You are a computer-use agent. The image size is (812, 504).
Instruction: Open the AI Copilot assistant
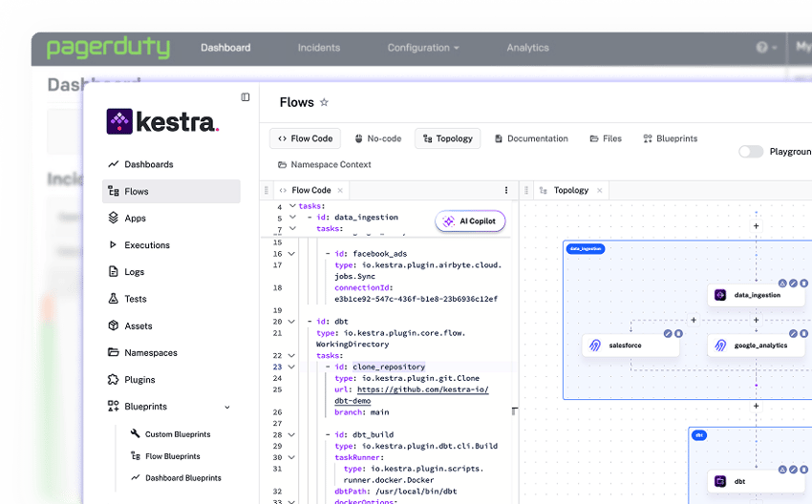click(x=470, y=221)
